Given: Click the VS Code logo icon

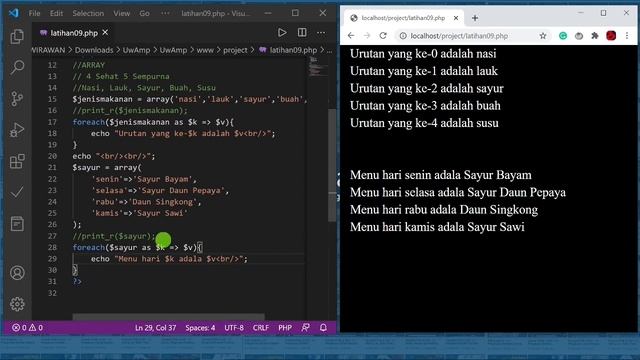Looking at the screenshot, I should pyautogui.click(x=13, y=13).
